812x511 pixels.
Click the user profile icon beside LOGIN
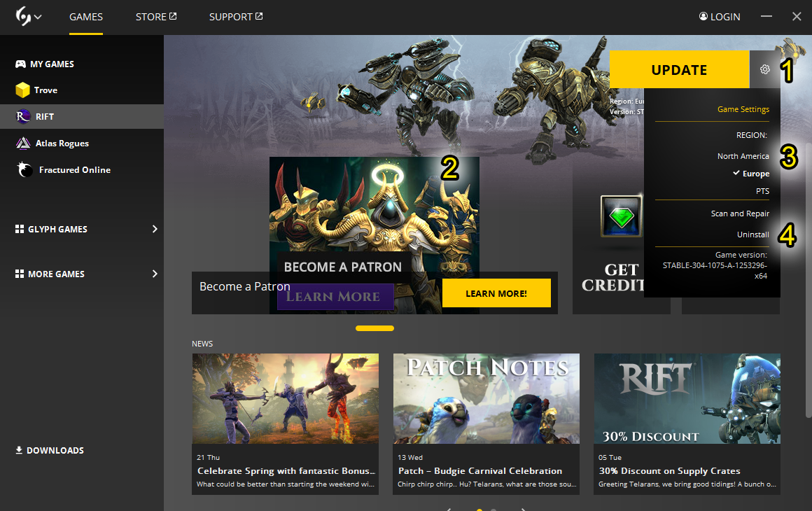pos(703,16)
